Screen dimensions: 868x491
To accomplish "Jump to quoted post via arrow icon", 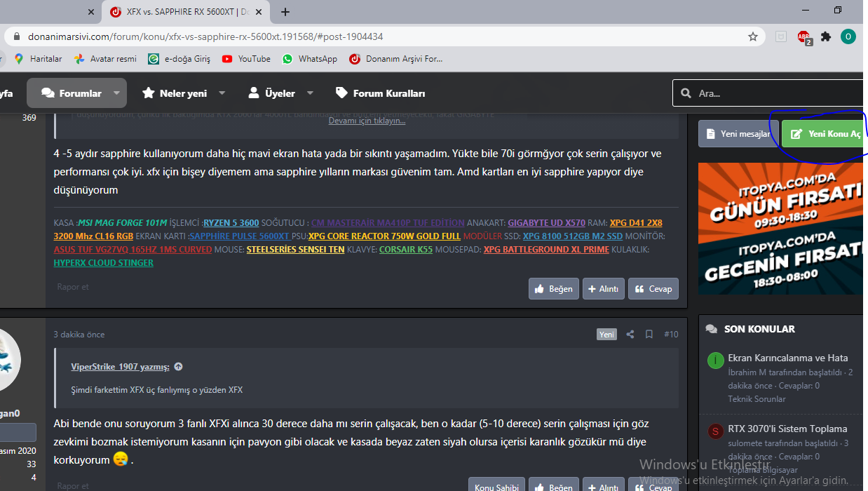I will [178, 367].
